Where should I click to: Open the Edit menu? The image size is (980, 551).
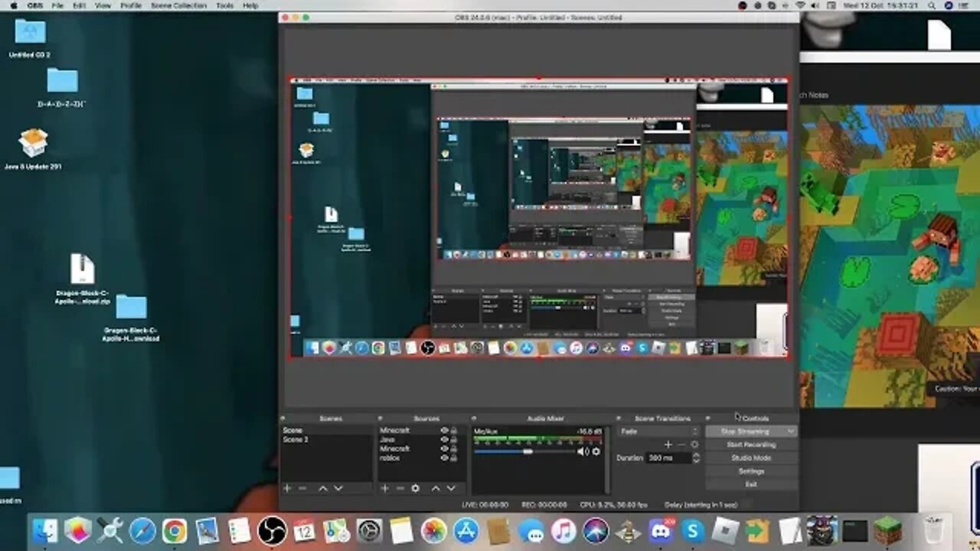[80, 5]
